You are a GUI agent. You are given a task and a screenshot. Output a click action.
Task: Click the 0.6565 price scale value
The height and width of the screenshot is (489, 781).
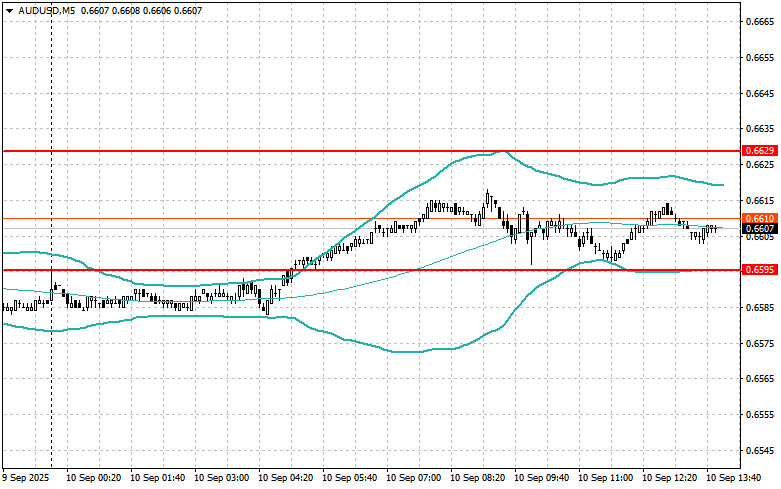760,378
